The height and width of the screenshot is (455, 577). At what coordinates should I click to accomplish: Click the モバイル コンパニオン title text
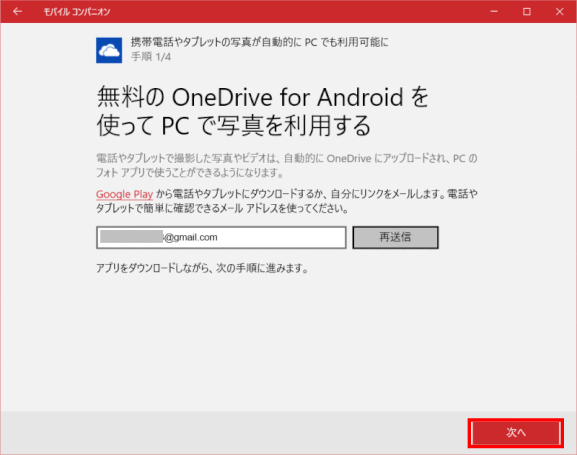(x=77, y=12)
